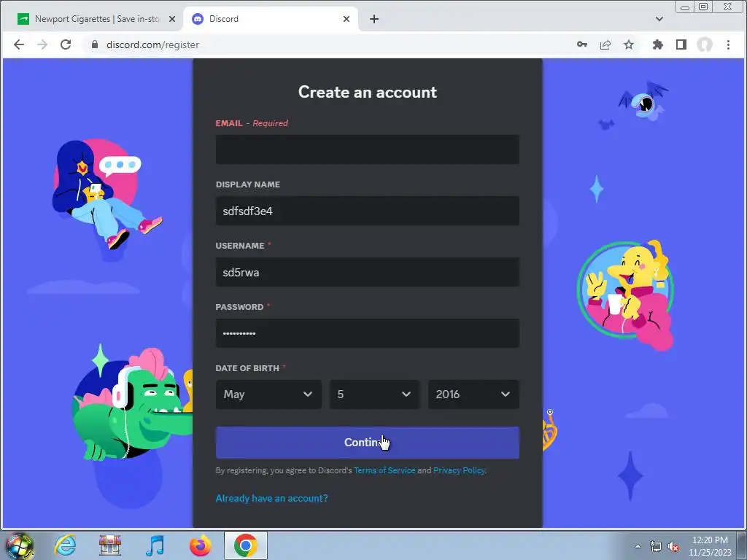The image size is (747, 560).
Task: Click the forward navigation arrow
Action: (42, 44)
